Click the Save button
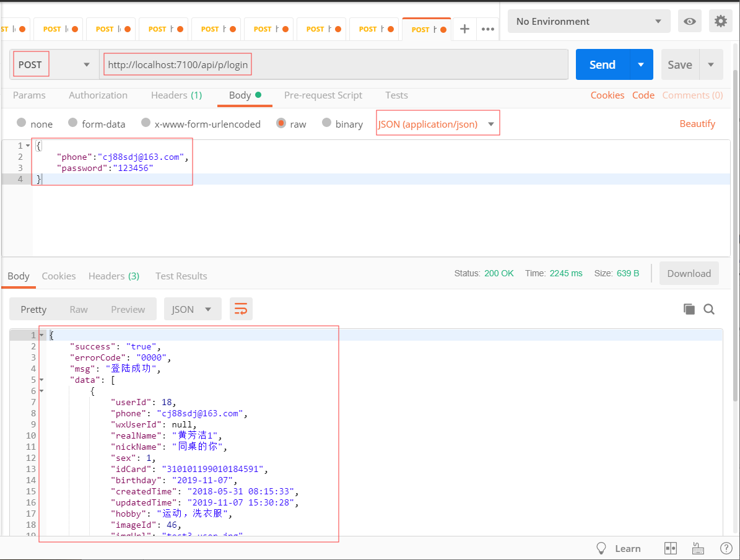The width and height of the screenshot is (740, 560). tap(680, 64)
